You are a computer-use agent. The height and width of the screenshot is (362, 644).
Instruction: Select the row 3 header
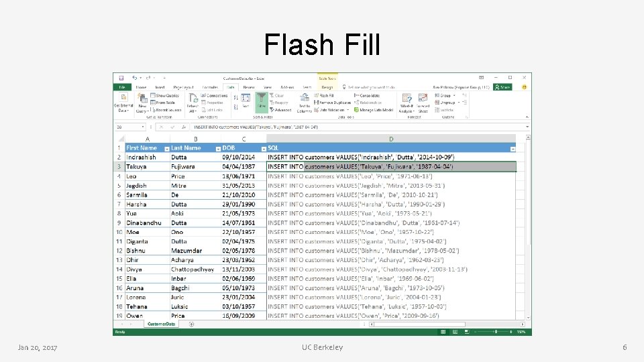[x=119, y=167]
